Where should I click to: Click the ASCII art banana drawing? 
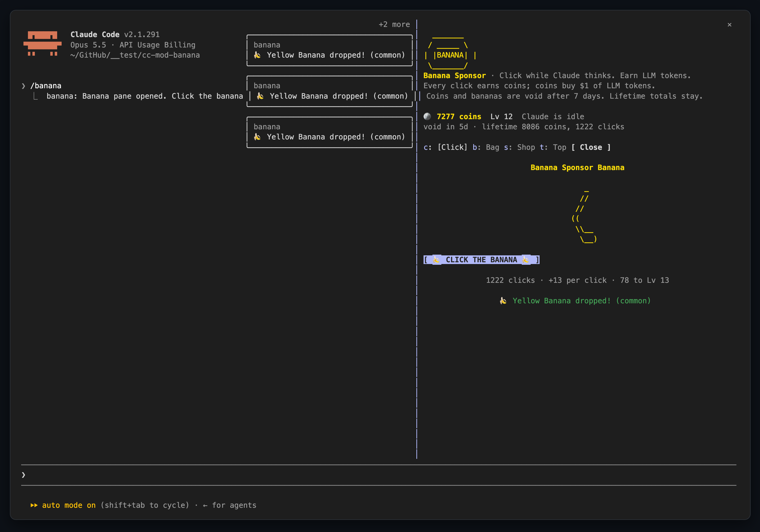tap(584, 216)
